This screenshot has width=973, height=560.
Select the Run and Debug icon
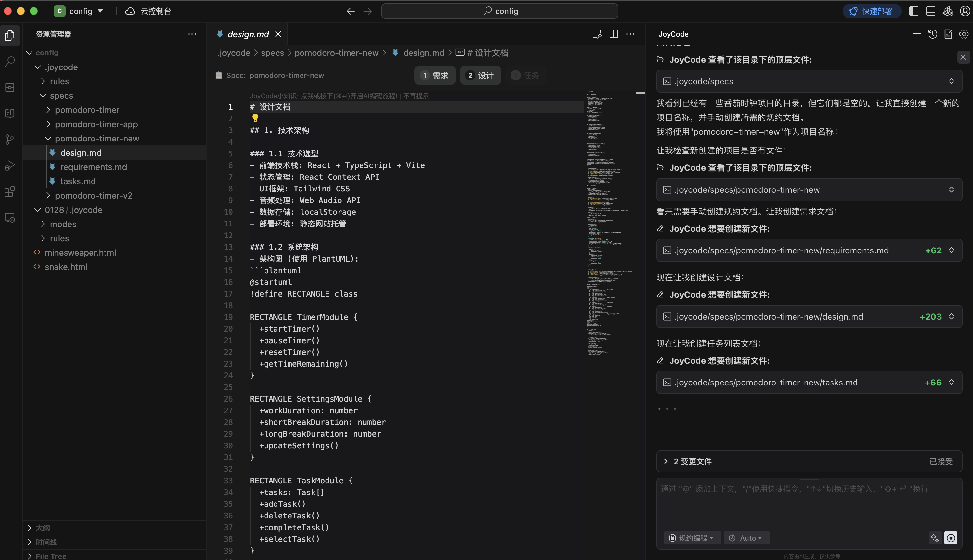(x=10, y=165)
